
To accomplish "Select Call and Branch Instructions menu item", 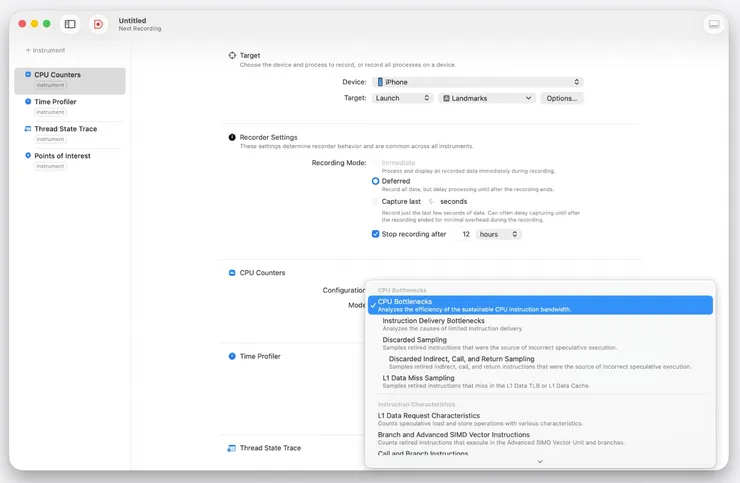I will [540, 453].
